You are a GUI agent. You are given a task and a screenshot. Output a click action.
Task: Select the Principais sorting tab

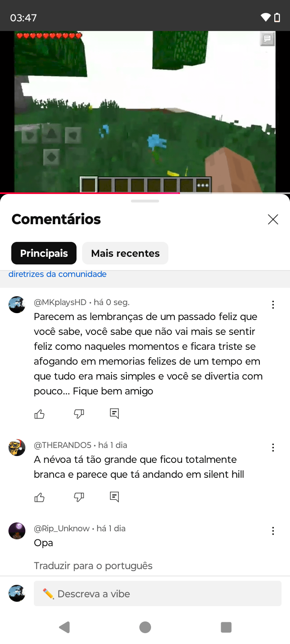pyautogui.click(x=44, y=253)
